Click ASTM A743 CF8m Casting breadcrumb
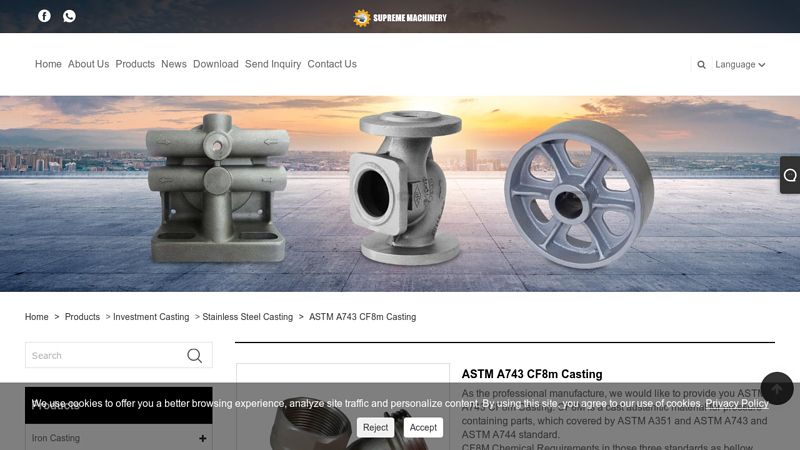Image resolution: width=800 pixels, height=450 pixels. click(x=362, y=317)
